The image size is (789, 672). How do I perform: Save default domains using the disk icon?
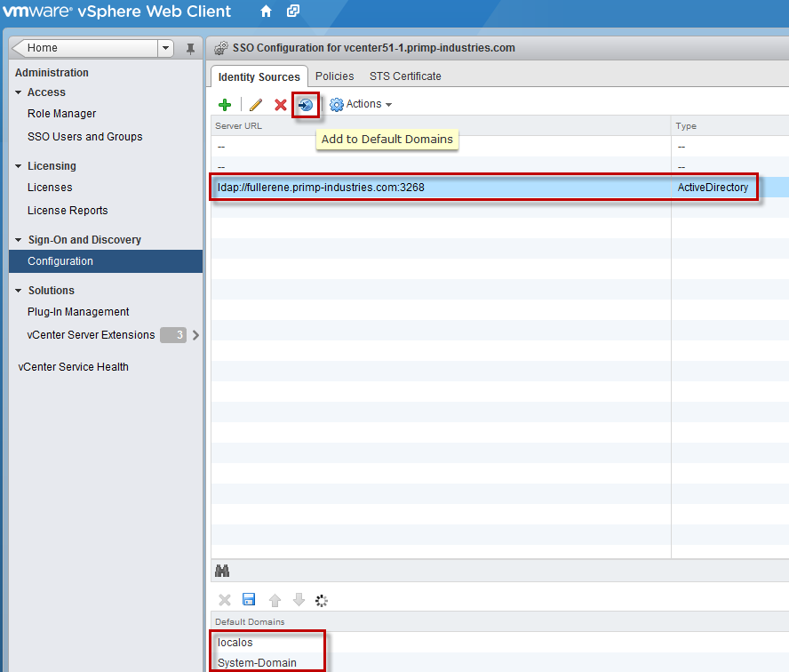[x=249, y=599]
